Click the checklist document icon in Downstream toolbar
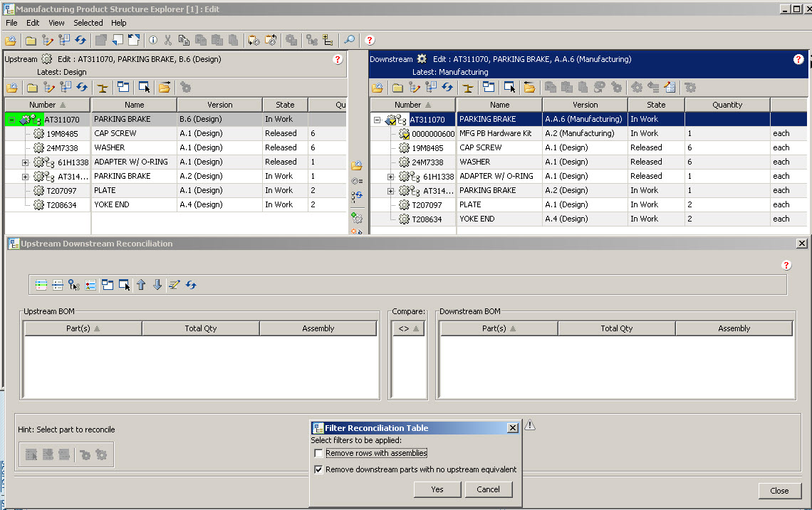The width and height of the screenshot is (812, 510). click(670, 88)
